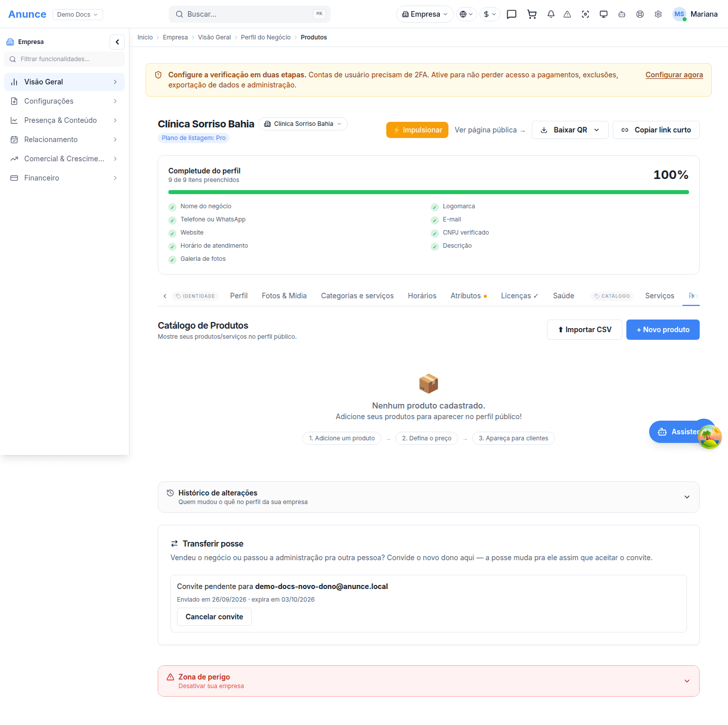Expand Comercial & Crescimento in sidebar

click(x=64, y=159)
